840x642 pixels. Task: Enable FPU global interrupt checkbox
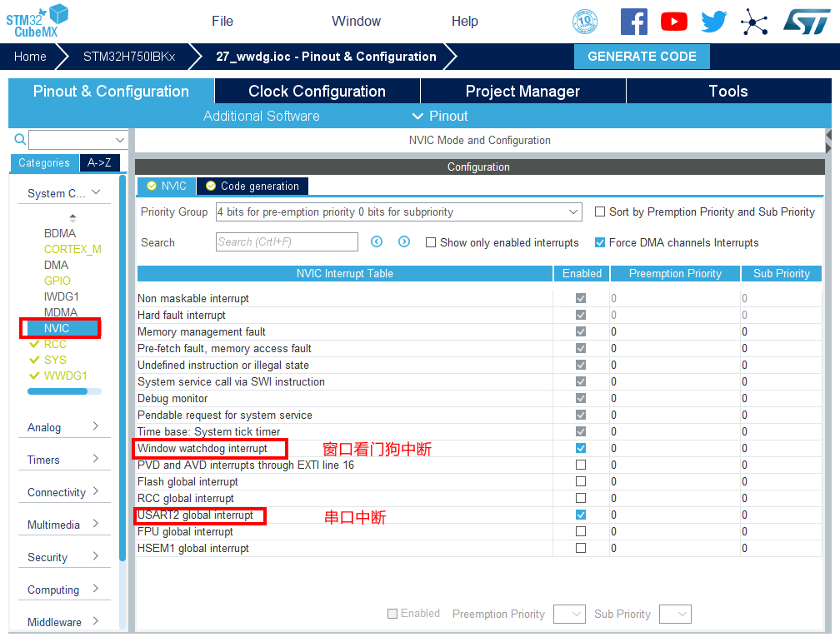point(581,531)
